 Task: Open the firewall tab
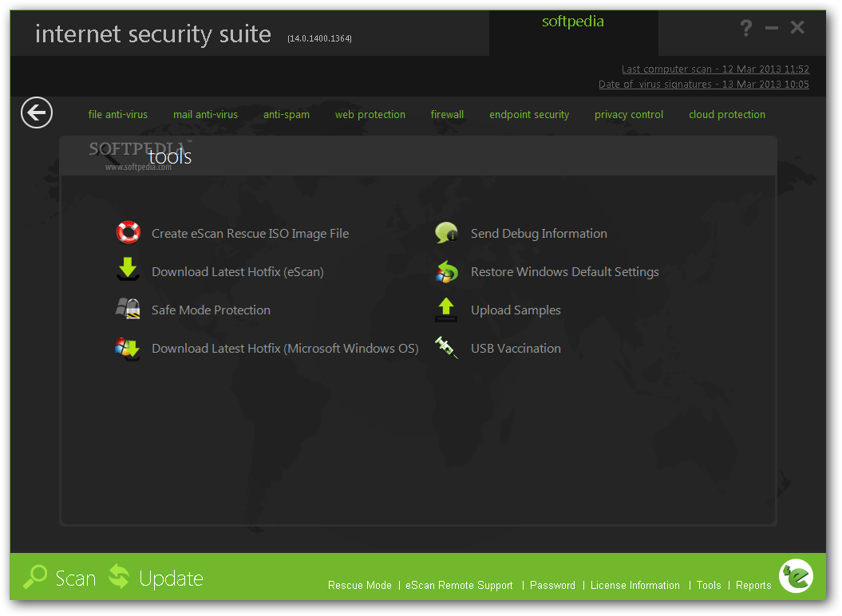tap(447, 114)
